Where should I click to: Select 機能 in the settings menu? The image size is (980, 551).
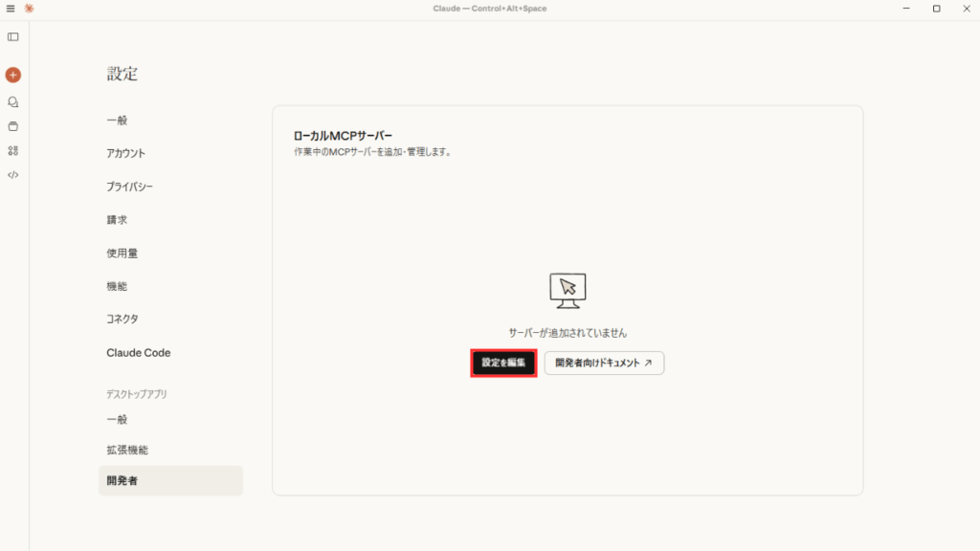117,286
